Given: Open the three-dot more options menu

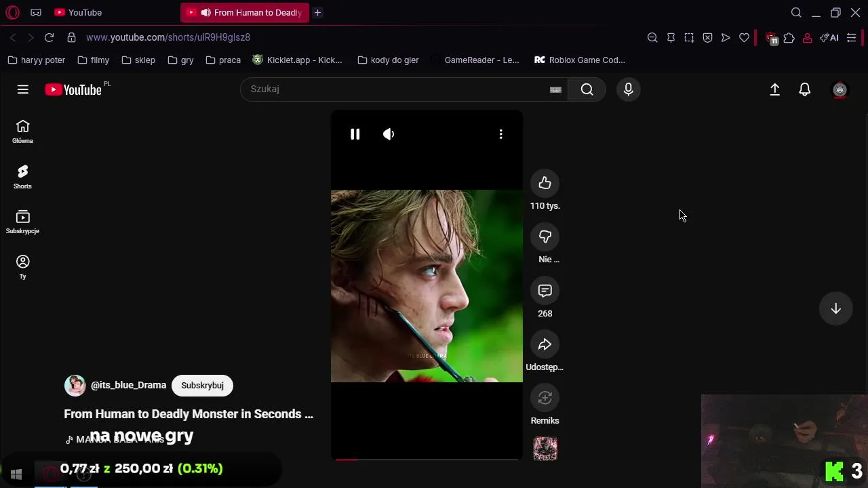Looking at the screenshot, I should 501,134.
